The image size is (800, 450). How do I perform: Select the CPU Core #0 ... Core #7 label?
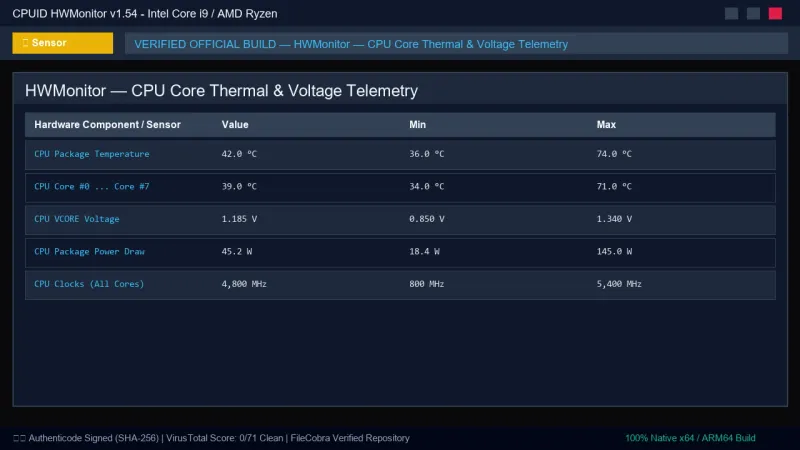coord(92,187)
